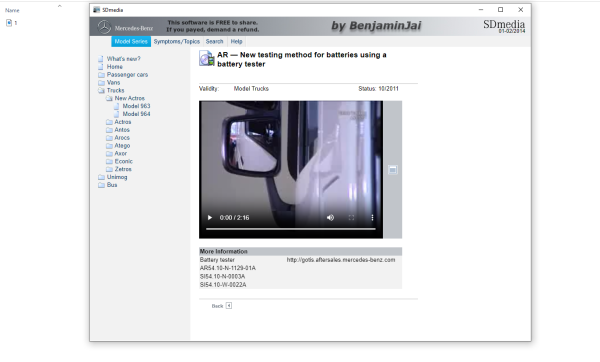Expand the Antos folder
Screen dimensions: 600x362
coord(122,130)
